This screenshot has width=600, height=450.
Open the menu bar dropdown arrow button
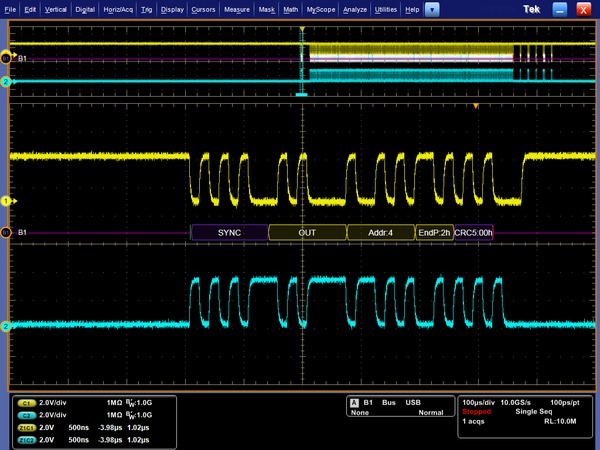pyautogui.click(x=432, y=8)
